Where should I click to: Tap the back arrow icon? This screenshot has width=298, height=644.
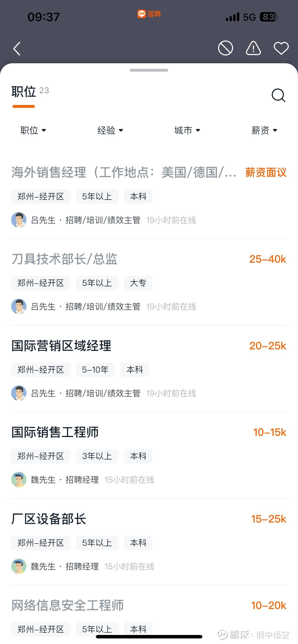(x=17, y=48)
